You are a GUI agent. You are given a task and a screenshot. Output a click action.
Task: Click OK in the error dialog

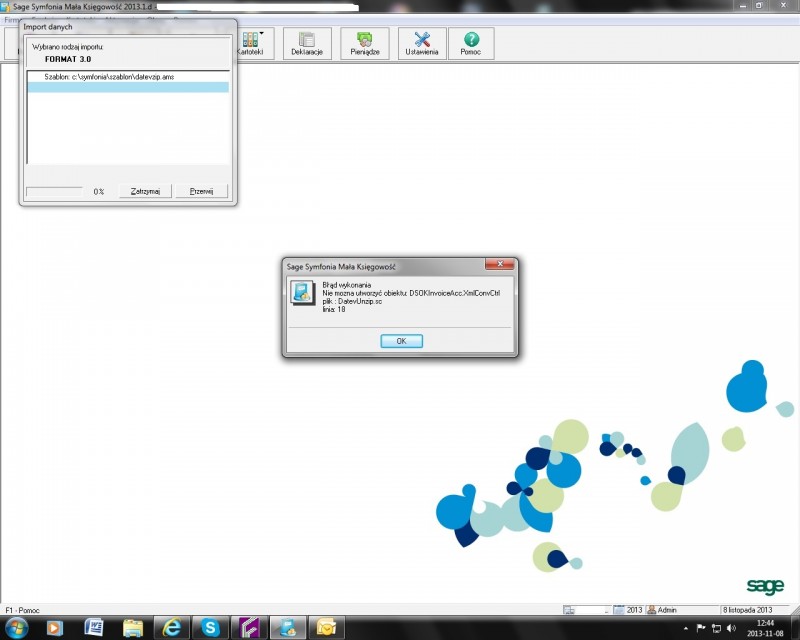pyautogui.click(x=402, y=341)
